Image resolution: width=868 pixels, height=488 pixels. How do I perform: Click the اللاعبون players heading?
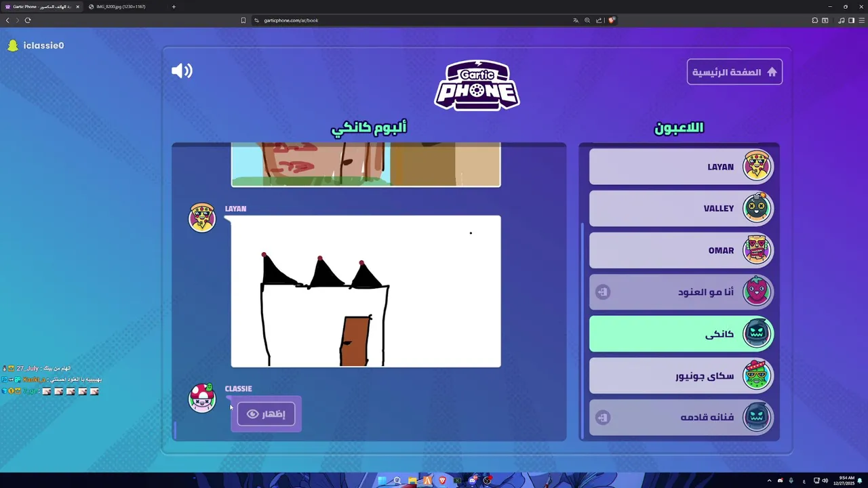point(679,128)
